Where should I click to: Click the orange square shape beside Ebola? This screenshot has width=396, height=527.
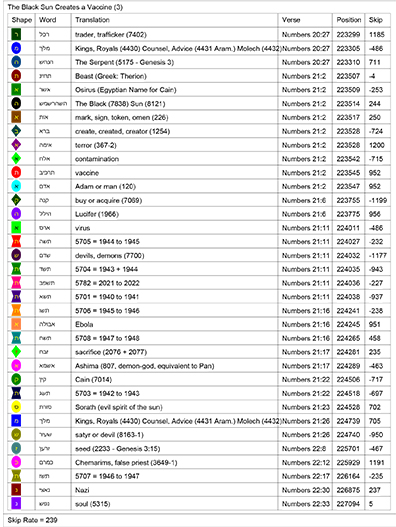point(16,324)
